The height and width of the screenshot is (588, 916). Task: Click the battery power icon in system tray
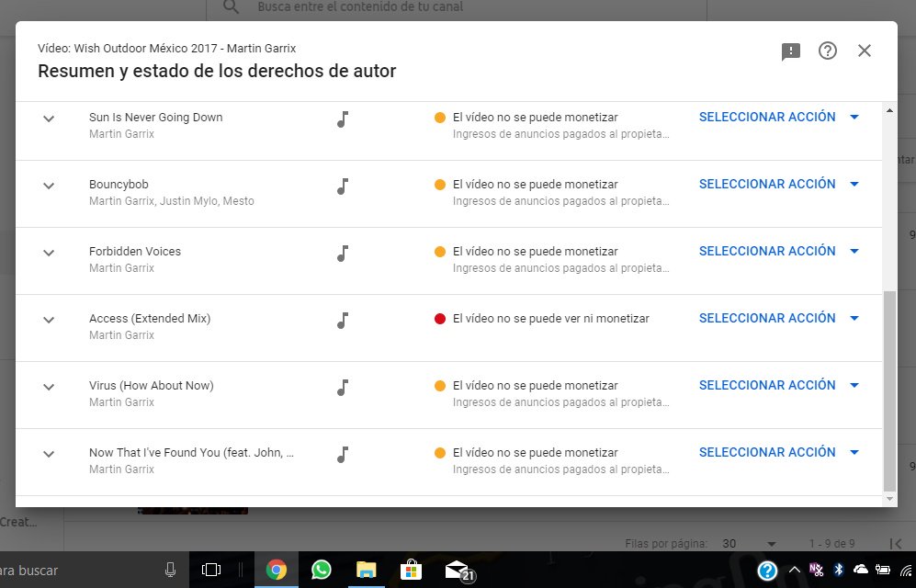[x=882, y=570]
